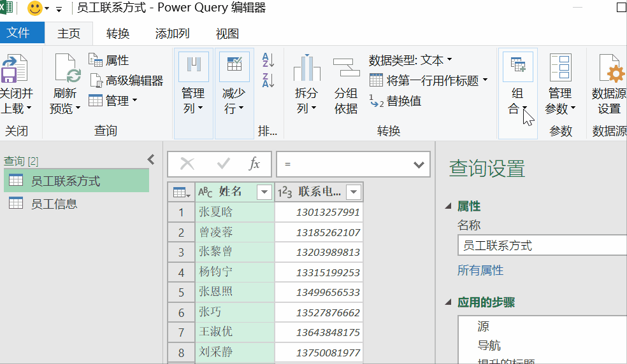Switch to the 转换 transform tab
This screenshot has height=364, width=627.
[117, 34]
